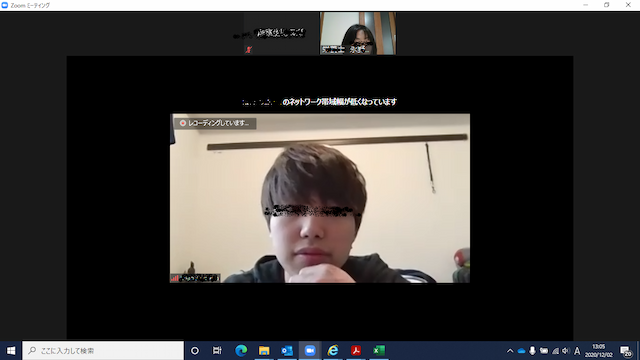Open Adobe Acrobat from the taskbar
640x360 pixels.
[356, 351]
